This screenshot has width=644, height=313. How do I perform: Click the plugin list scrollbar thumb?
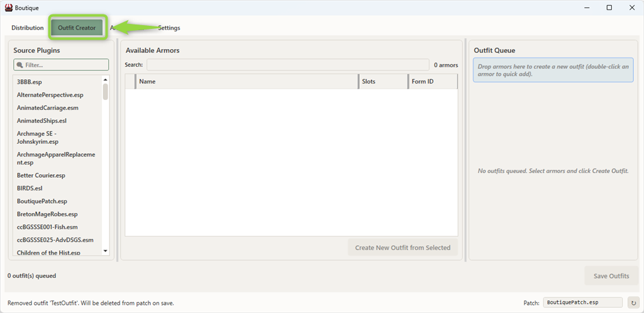pos(105,92)
